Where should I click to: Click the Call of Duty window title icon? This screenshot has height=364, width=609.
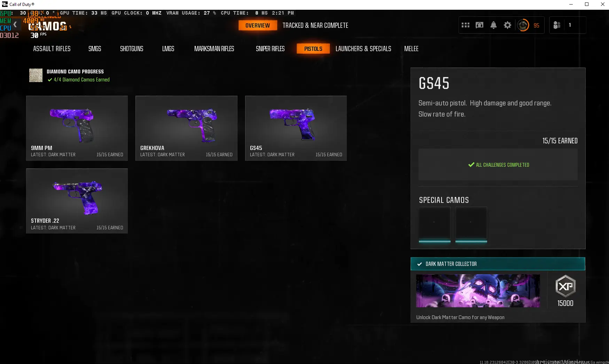(x=5, y=4)
